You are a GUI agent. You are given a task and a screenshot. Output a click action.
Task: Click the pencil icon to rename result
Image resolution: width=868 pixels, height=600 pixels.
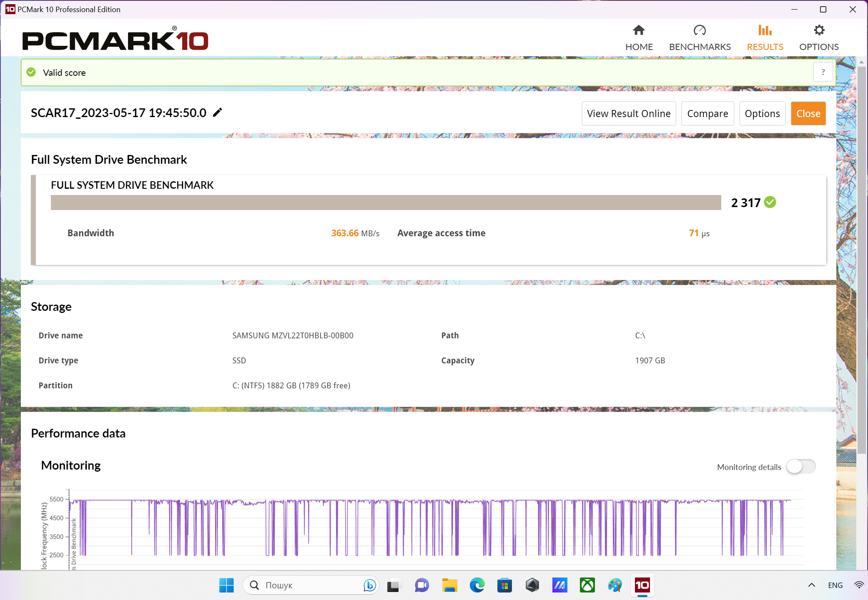tap(217, 112)
